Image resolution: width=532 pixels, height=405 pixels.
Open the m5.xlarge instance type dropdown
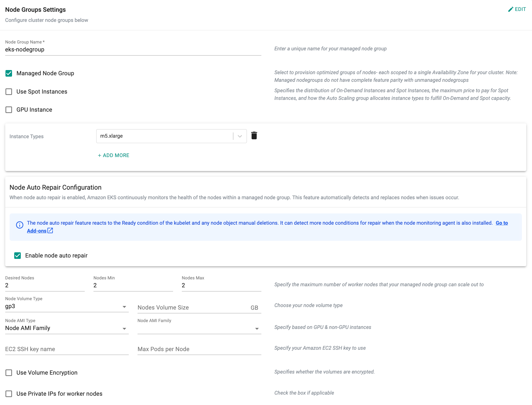pos(240,136)
